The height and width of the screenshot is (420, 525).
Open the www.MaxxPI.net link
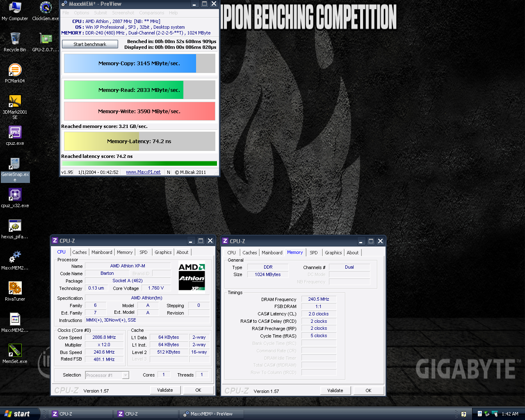tap(143, 172)
